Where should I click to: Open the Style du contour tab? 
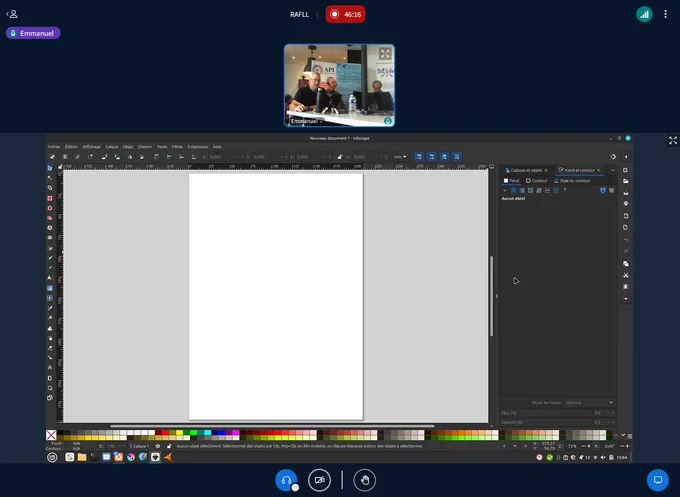point(572,180)
